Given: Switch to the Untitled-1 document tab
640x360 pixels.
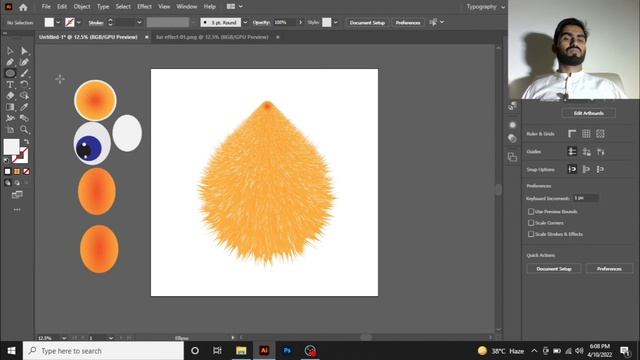Looking at the screenshot, I should click(x=88, y=37).
